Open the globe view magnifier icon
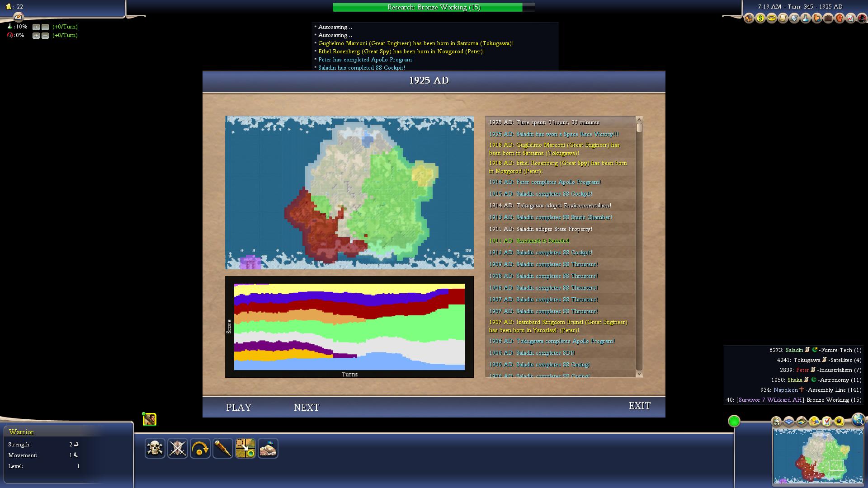Image resolution: width=868 pixels, height=488 pixels. (x=858, y=420)
